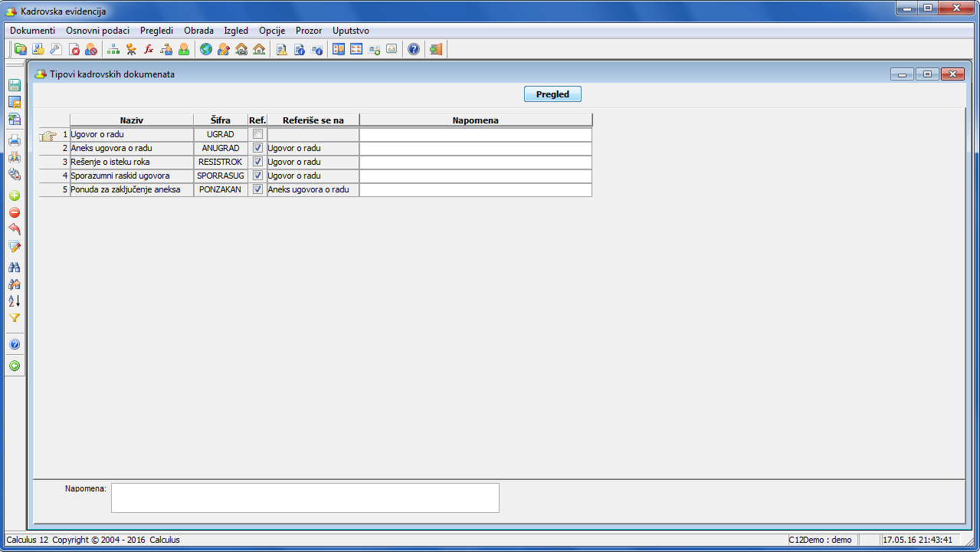Toggle Ref. checkbox for Ponuda za zaključenje aneksa

click(258, 189)
